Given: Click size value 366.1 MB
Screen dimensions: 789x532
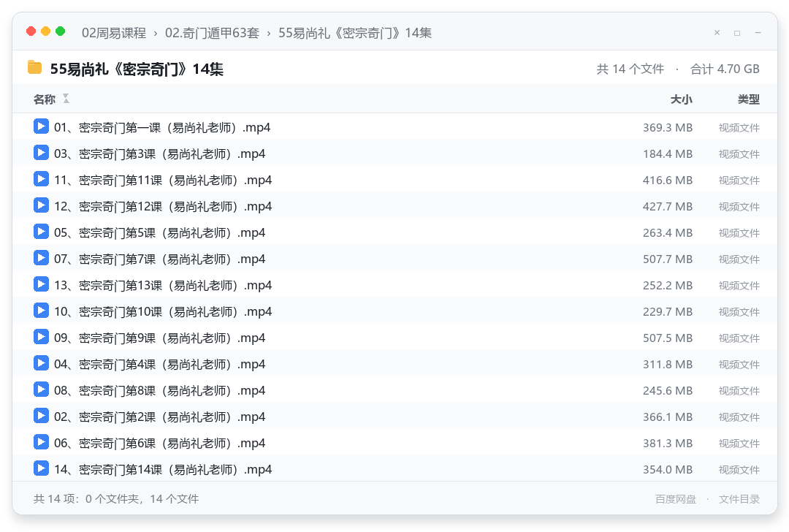Looking at the screenshot, I should pos(667,417).
